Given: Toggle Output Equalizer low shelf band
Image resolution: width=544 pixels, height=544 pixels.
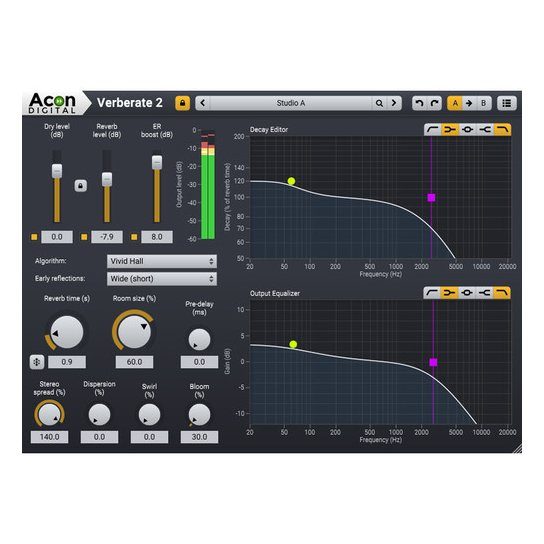Looking at the screenshot, I should (449, 293).
